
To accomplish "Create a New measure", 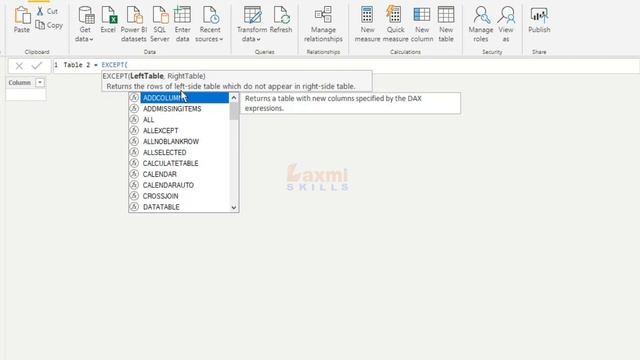I will point(367,24).
